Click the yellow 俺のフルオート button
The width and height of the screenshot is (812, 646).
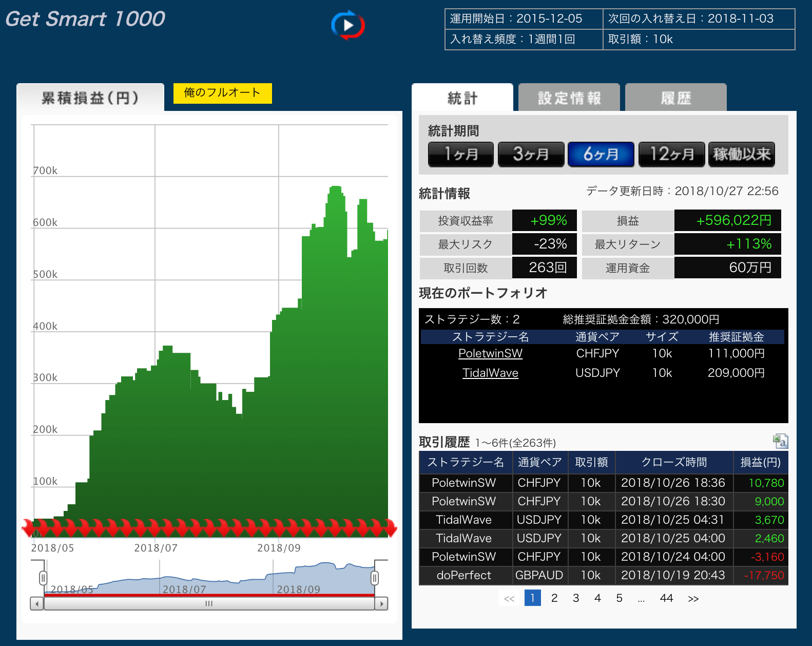[x=222, y=93]
